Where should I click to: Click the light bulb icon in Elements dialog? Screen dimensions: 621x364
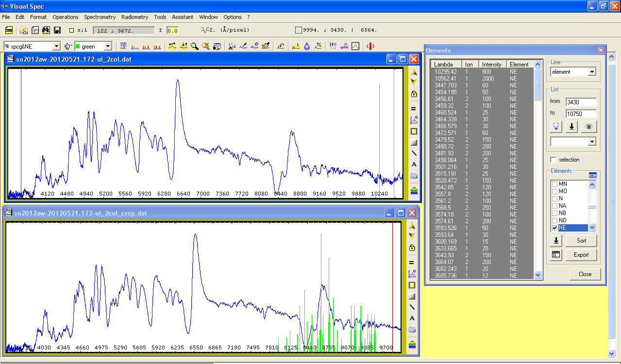556,127
